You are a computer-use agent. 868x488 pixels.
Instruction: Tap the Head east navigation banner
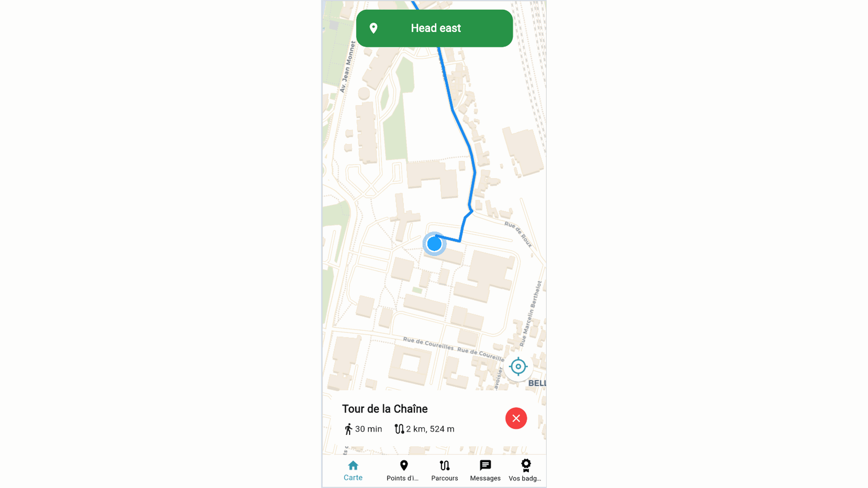tap(434, 28)
